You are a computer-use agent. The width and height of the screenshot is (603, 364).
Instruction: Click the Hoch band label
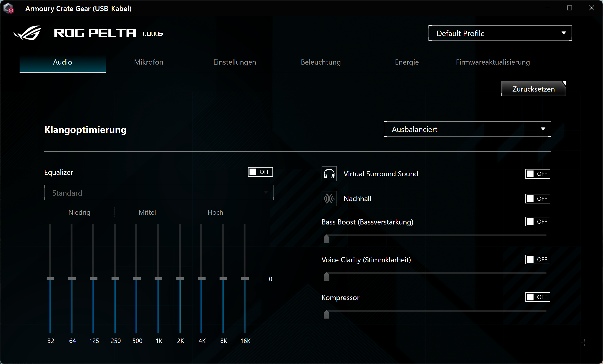pos(215,212)
